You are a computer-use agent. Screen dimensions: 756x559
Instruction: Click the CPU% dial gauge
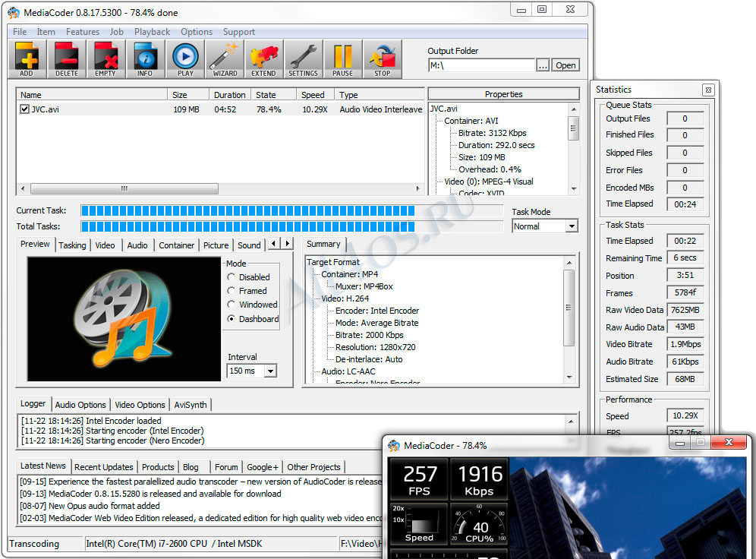[479, 524]
